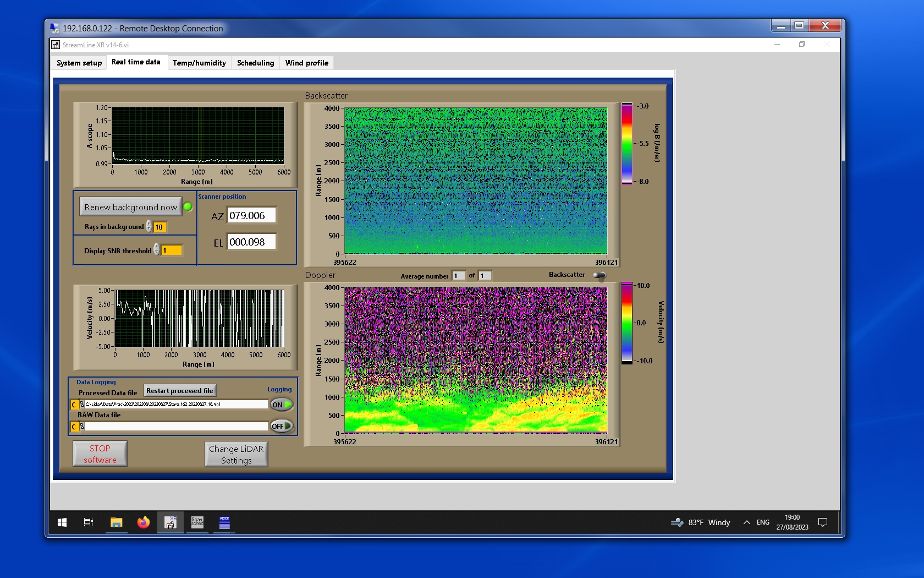Click the Windows Start button
This screenshot has width=924, height=578.
[62, 522]
